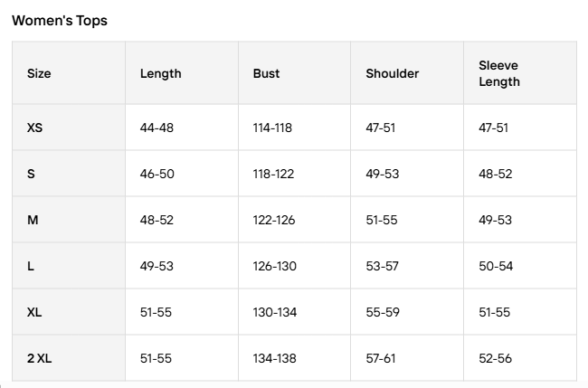This screenshot has height=388, width=588.
Task: Select the 2 XL sleeve length value 52-56
Action: tap(495, 358)
